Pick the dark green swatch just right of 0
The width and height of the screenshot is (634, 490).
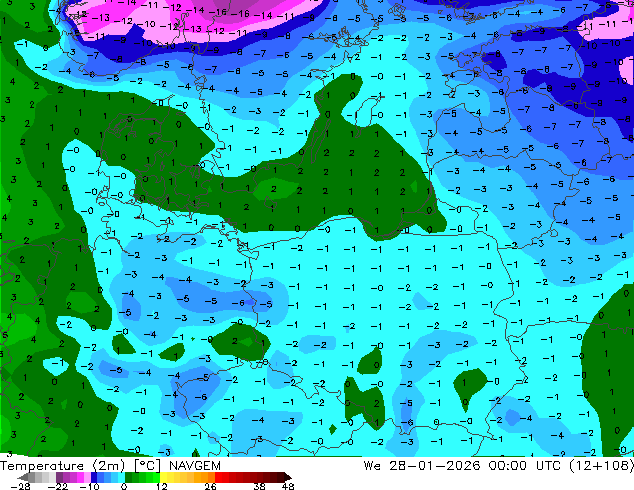tap(128, 477)
